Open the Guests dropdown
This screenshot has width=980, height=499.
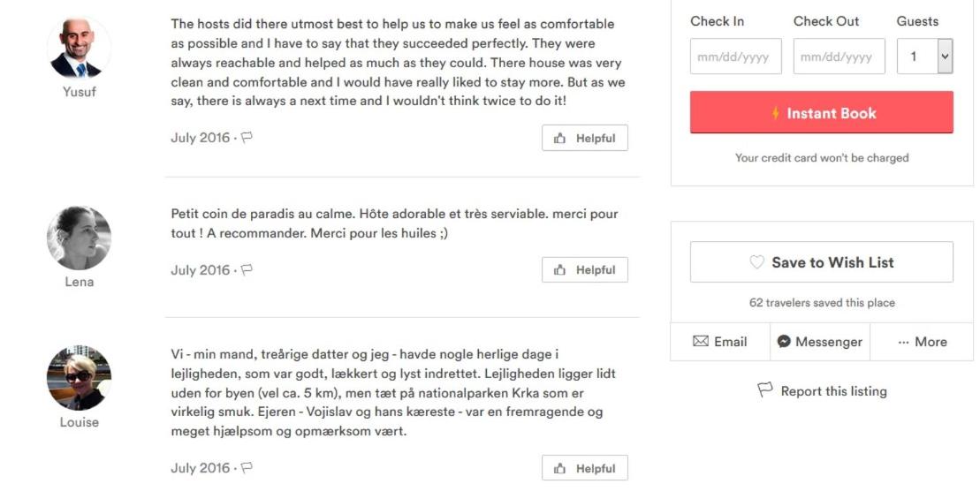[924, 57]
